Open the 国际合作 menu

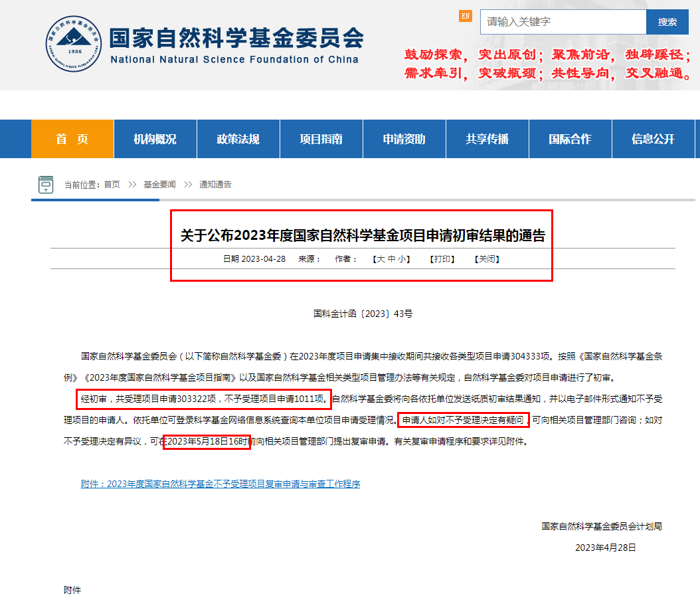click(x=570, y=138)
